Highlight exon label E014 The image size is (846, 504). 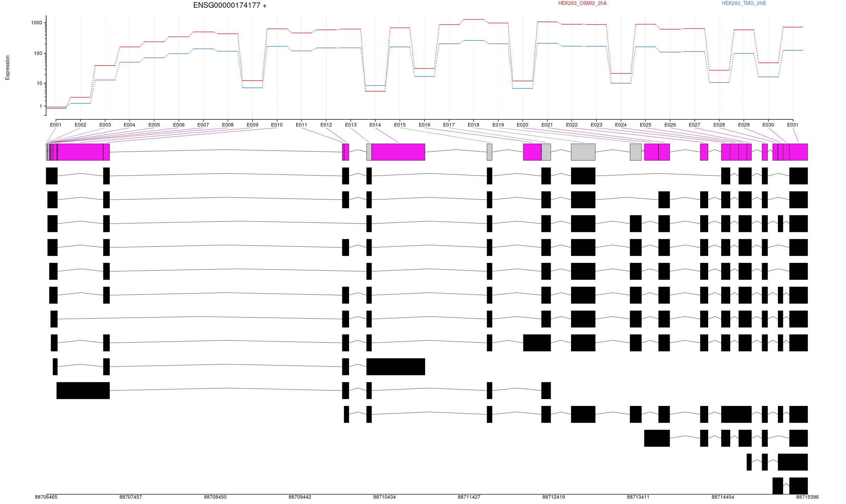click(x=375, y=125)
